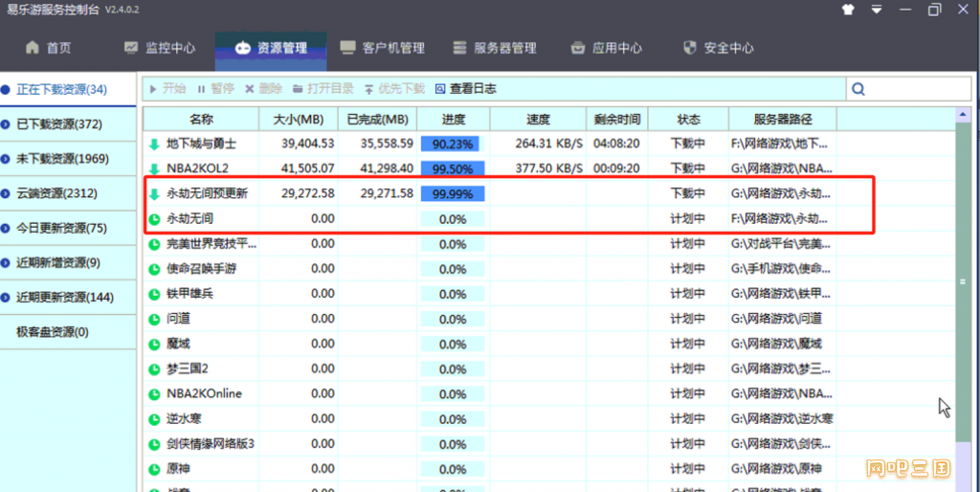
Task: Click the skin shirt icon in title bar
Action: point(848,10)
